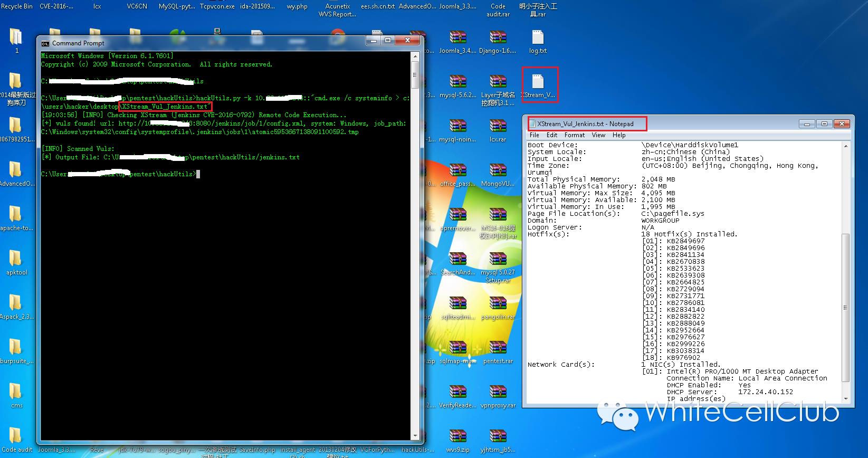Select the folder named 1 on desktop
The width and height of the screenshot is (868, 458).
pyautogui.click(x=16, y=41)
